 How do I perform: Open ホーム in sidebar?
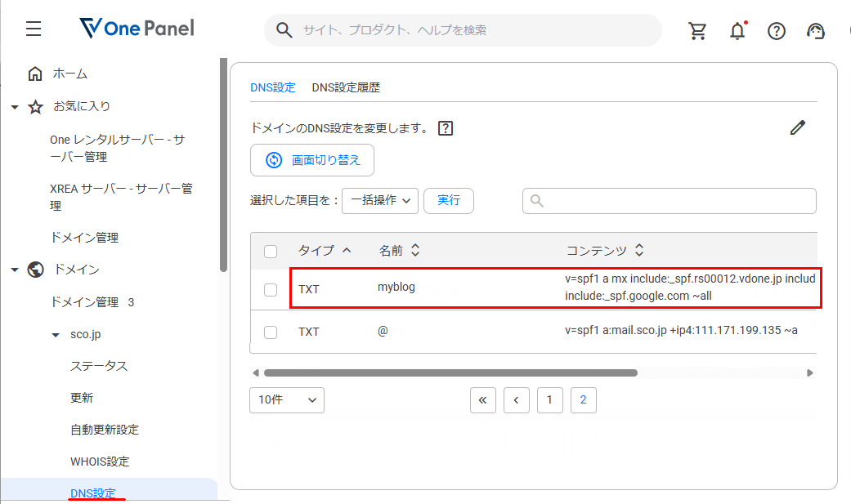[70, 74]
